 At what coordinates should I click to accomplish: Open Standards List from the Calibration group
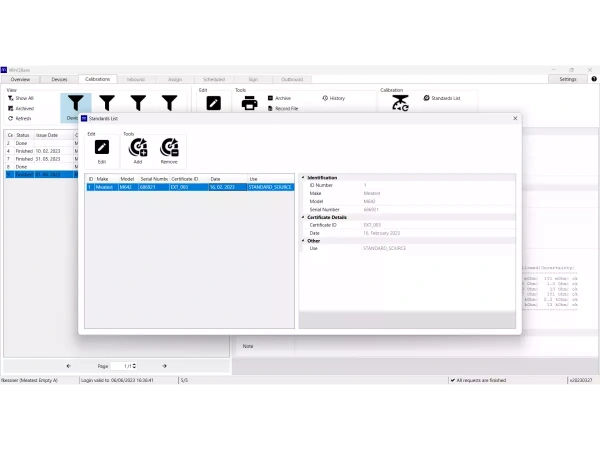(442, 98)
